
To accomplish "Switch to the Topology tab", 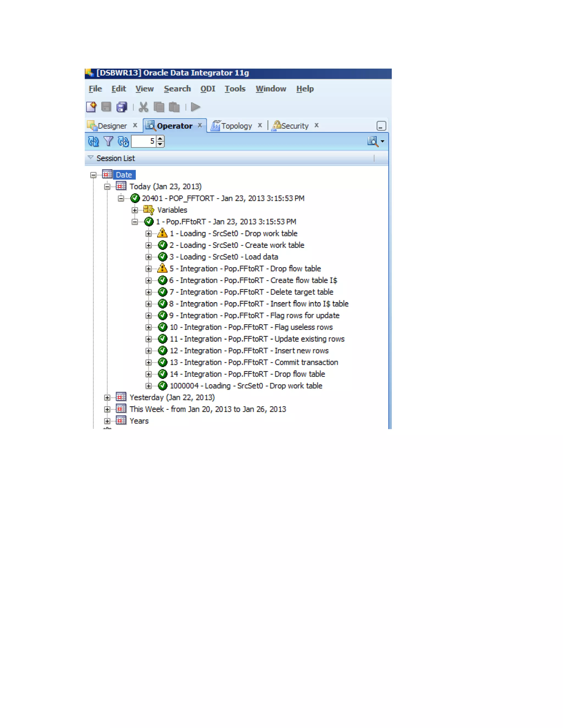I will tap(236, 126).
